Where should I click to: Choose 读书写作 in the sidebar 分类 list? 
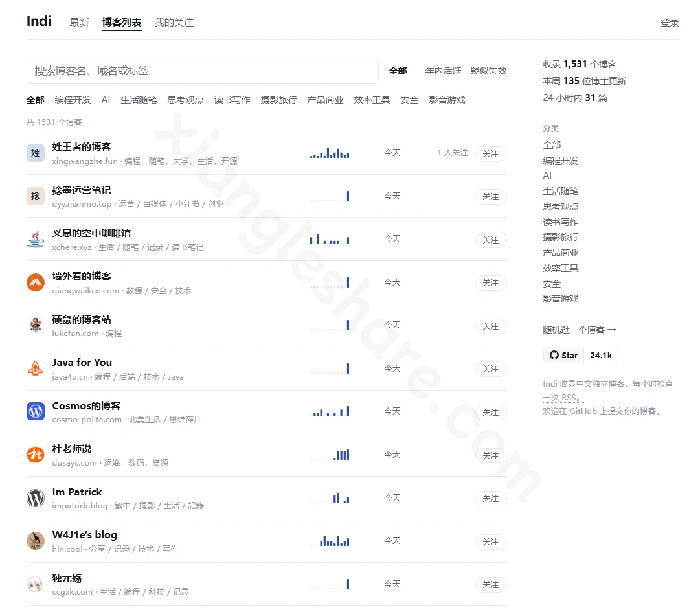[560, 222]
